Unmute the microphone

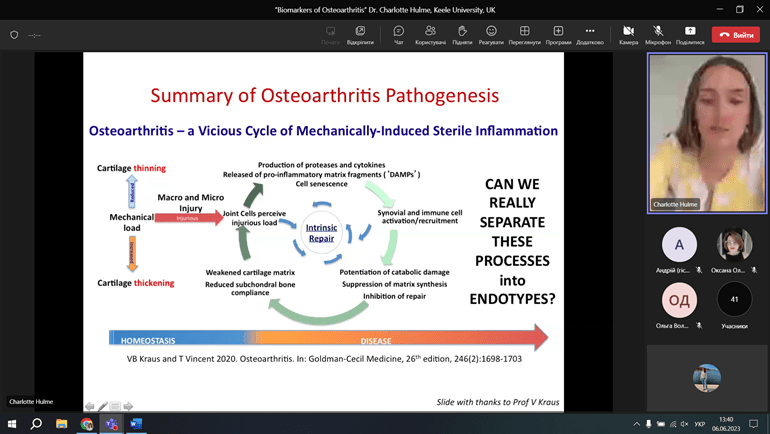657,35
